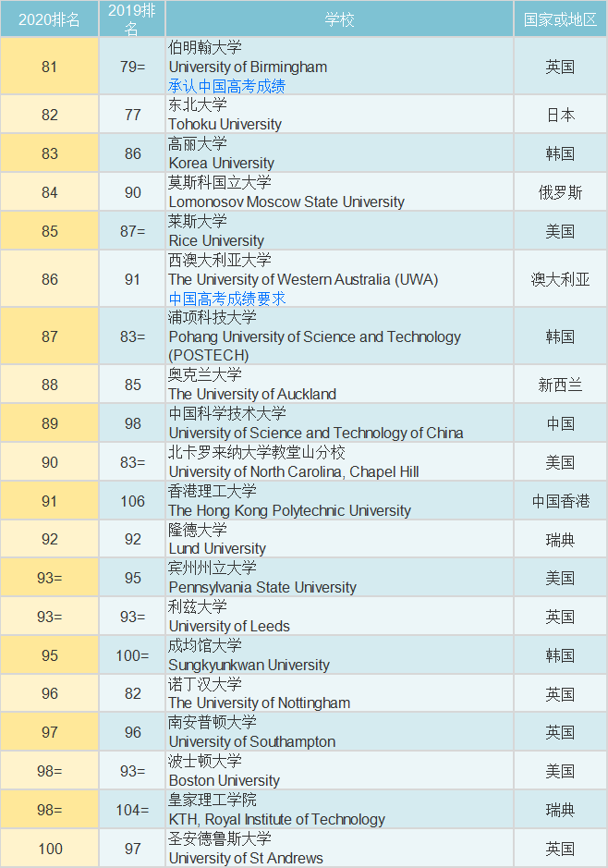608x868 pixels.
Task: Select University of Birmingham text
Action: point(248,67)
